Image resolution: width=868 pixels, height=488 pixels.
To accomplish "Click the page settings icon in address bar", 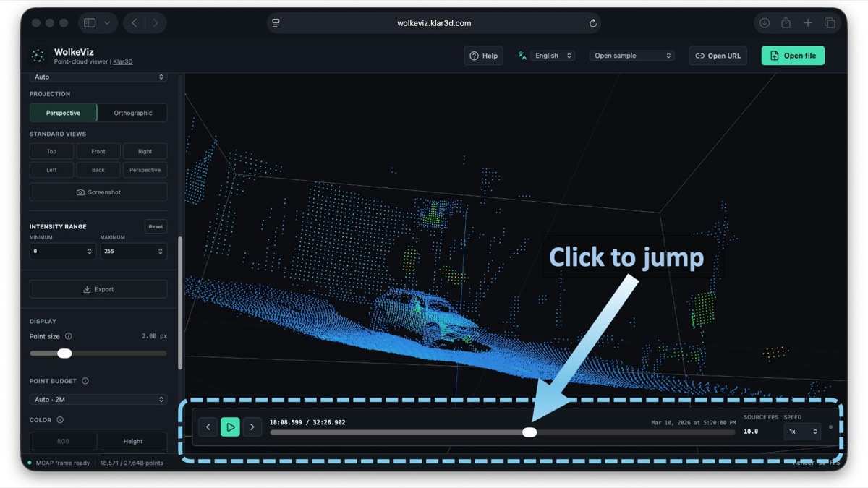I will coord(276,23).
